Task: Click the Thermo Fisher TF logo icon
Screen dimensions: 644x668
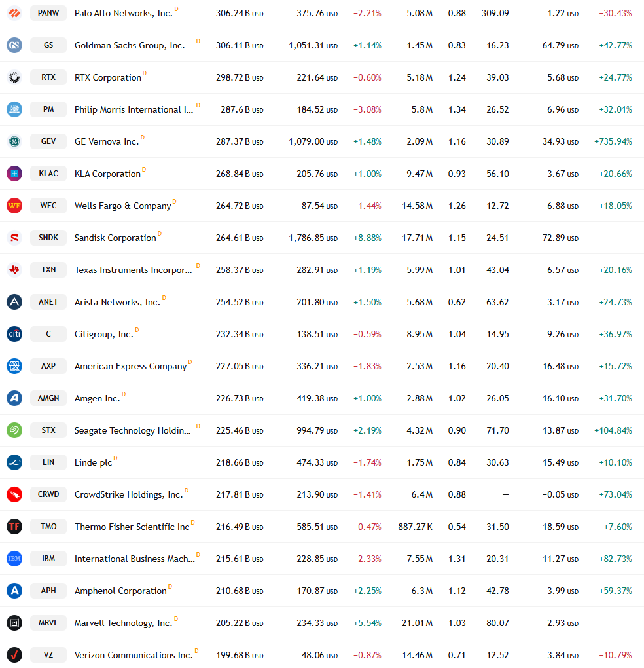Action: tap(14, 527)
